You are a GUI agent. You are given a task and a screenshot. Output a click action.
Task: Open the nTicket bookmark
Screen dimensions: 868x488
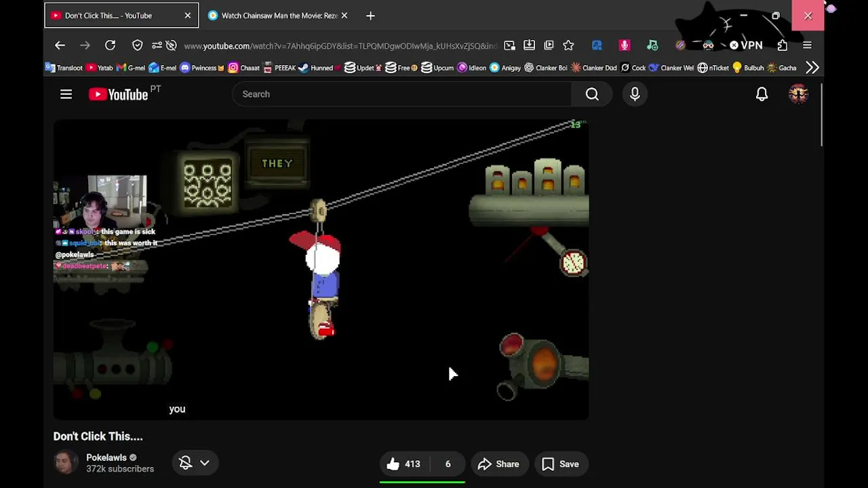coord(712,68)
